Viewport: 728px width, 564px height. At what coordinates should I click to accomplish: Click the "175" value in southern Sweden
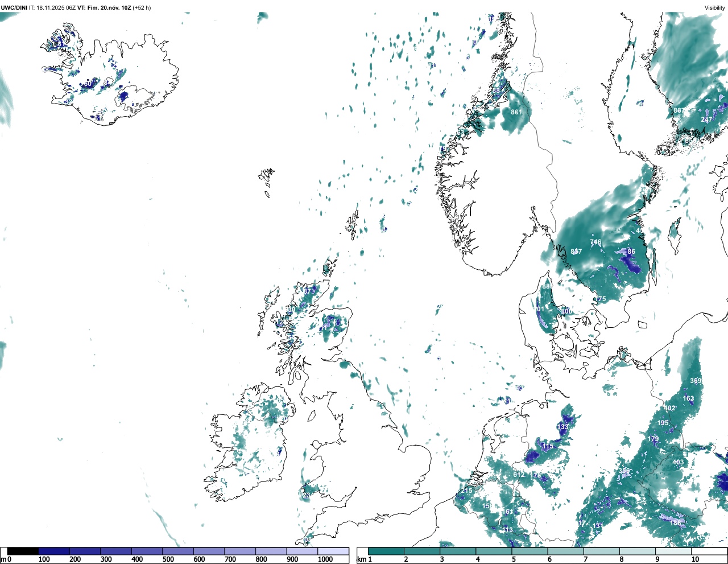[x=601, y=299]
